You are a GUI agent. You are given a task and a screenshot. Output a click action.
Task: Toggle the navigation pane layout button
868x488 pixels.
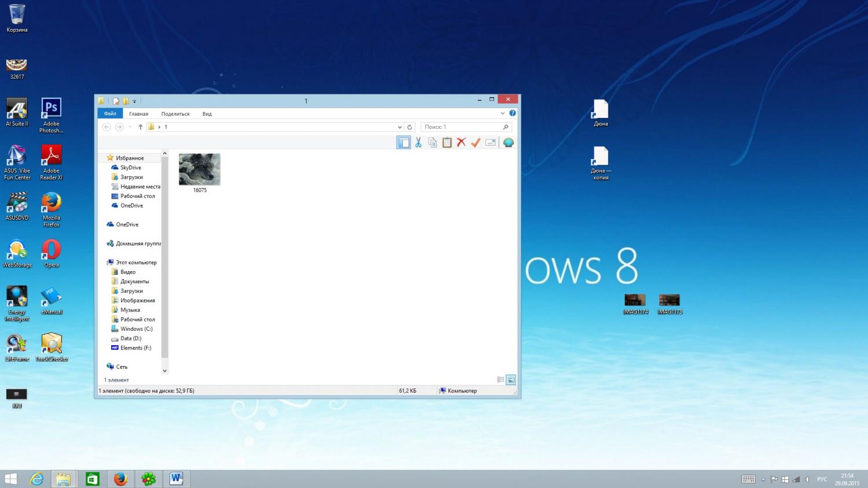(403, 143)
